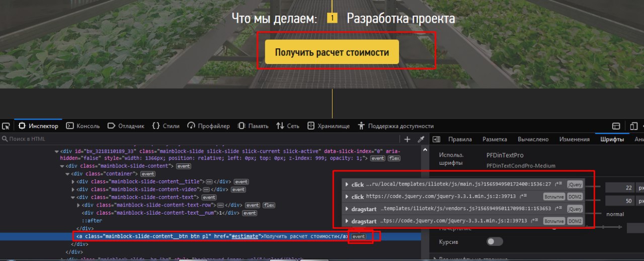644x261 pixels.
Task: Toggle the Курсив italic switch
Action: (x=495, y=242)
